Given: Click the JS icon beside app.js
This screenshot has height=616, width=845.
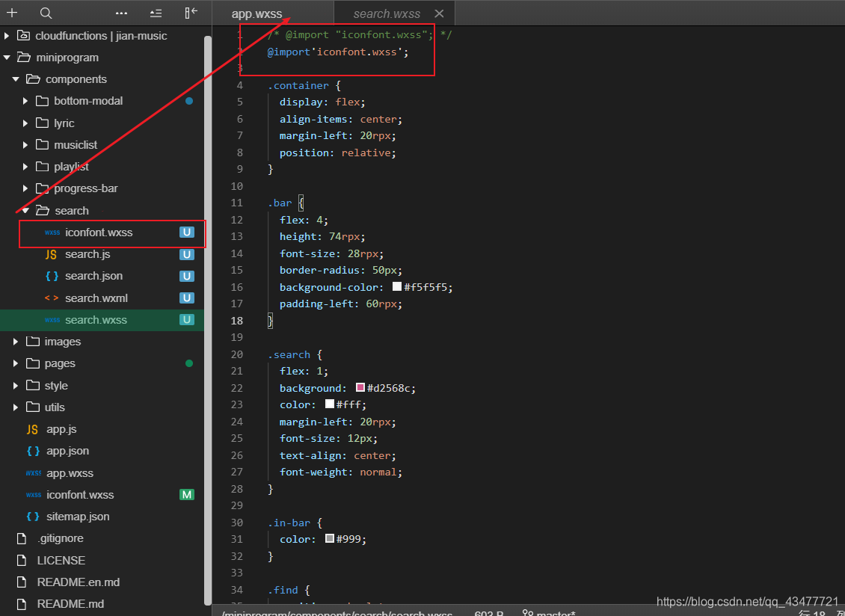Looking at the screenshot, I should (x=32, y=430).
